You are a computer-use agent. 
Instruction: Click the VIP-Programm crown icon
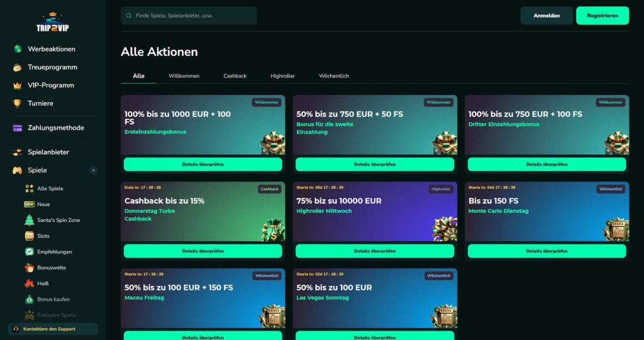tap(18, 85)
